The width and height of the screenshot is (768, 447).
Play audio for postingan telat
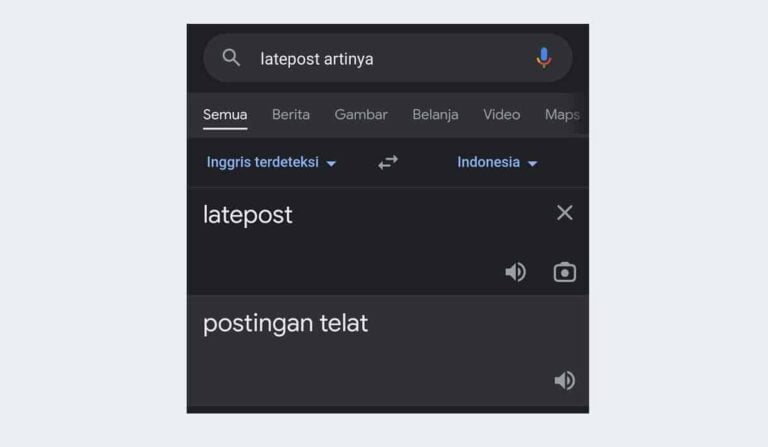pos(565,380)
